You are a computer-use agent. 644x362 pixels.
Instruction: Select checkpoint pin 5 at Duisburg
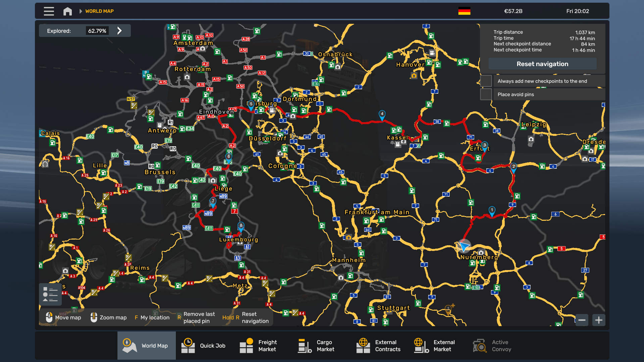[251, 105]
